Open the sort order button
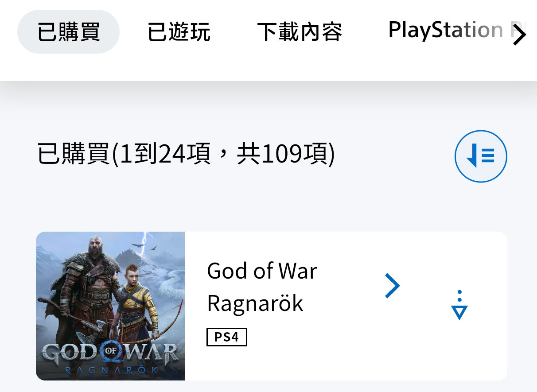The width and height of the screenshot is (537, 392). (x=481, y=156)
